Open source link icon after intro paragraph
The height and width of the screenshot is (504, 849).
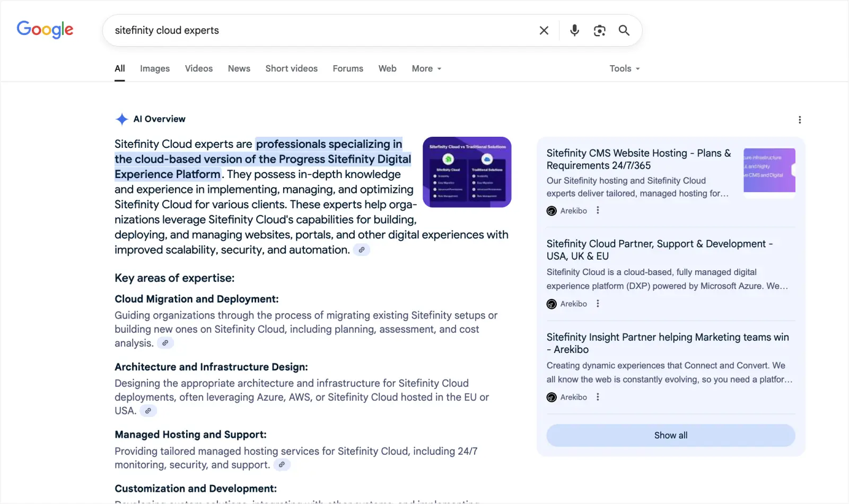[362, 250]
